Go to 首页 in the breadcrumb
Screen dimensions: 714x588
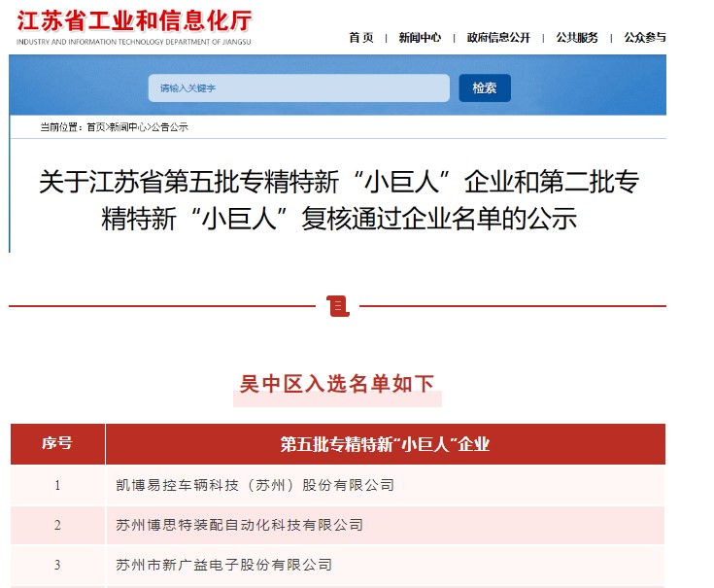95,127
